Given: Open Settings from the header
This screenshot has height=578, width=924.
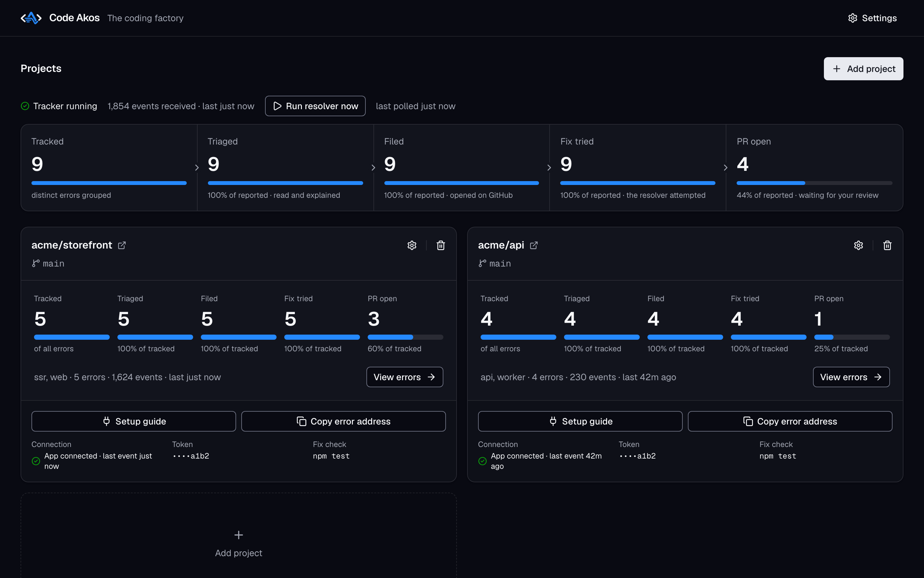Looking at the screenshot, I should tap(872, 18).
